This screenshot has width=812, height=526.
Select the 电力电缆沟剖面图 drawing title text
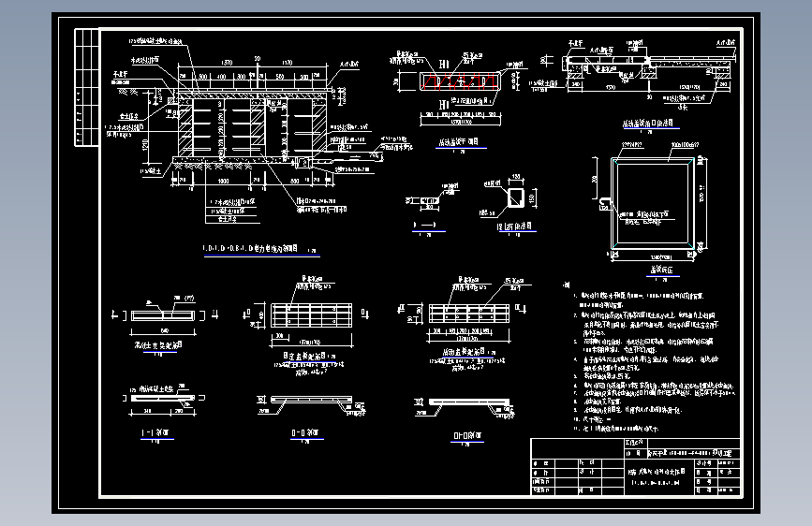(250, 249)
